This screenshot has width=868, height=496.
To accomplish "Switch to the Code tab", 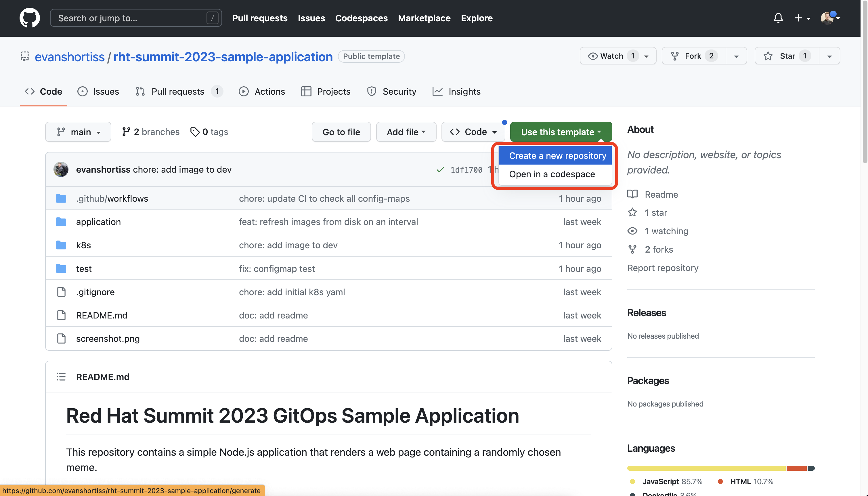I will click(43, 91).
